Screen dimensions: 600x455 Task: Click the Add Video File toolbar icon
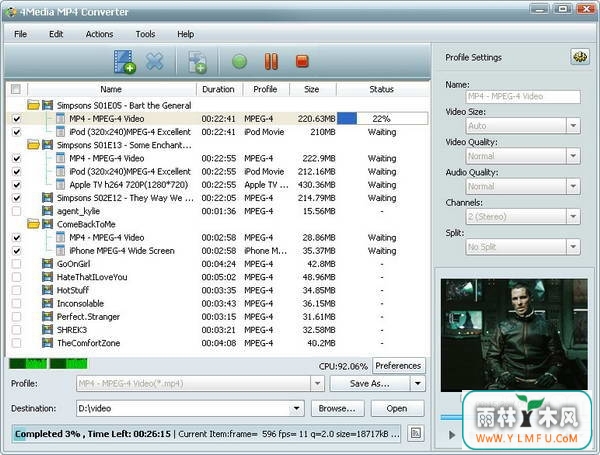(x=124, y=61)
